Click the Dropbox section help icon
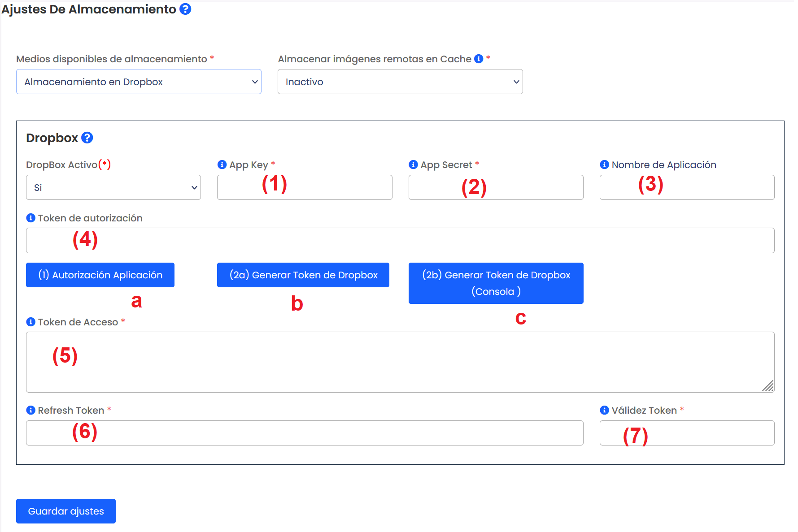 click(87, 138)
